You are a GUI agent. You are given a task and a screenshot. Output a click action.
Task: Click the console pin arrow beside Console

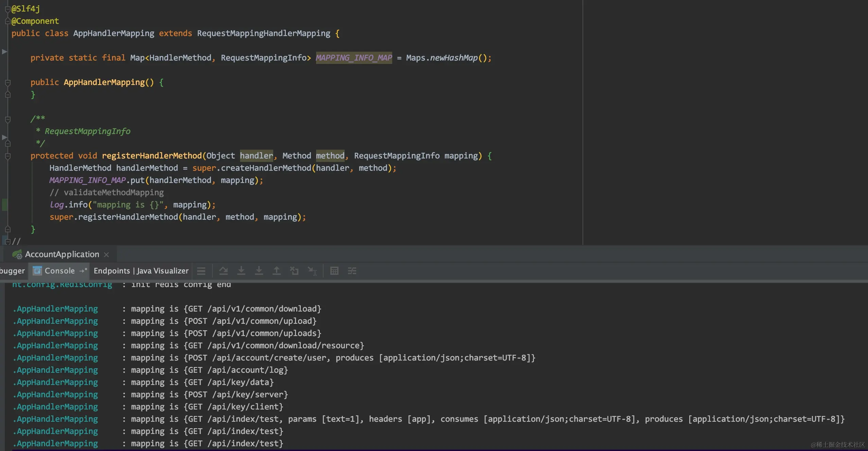click(83, 271)
